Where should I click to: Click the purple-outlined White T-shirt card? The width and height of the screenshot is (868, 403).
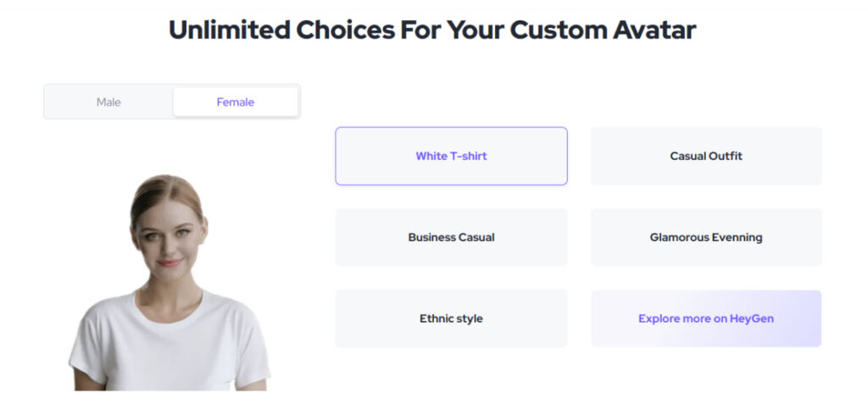coord(451,156)
